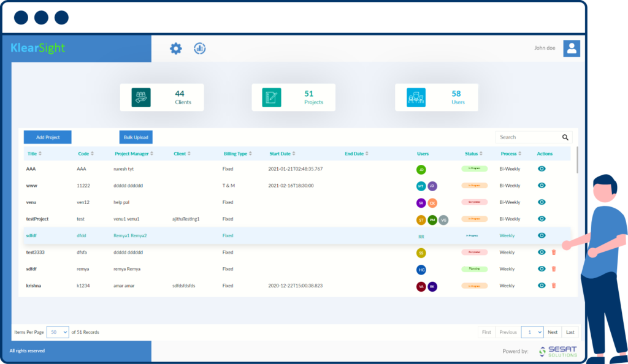This screenshot has height=364, width=628.
Task: Click the Search input field
Action: tap(527, 137)
